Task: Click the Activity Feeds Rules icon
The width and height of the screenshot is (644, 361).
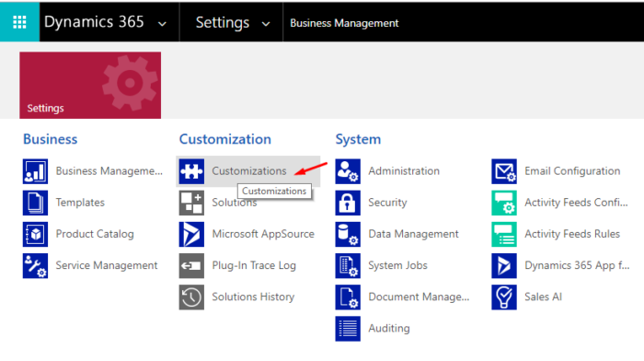Action: [504, 234]
